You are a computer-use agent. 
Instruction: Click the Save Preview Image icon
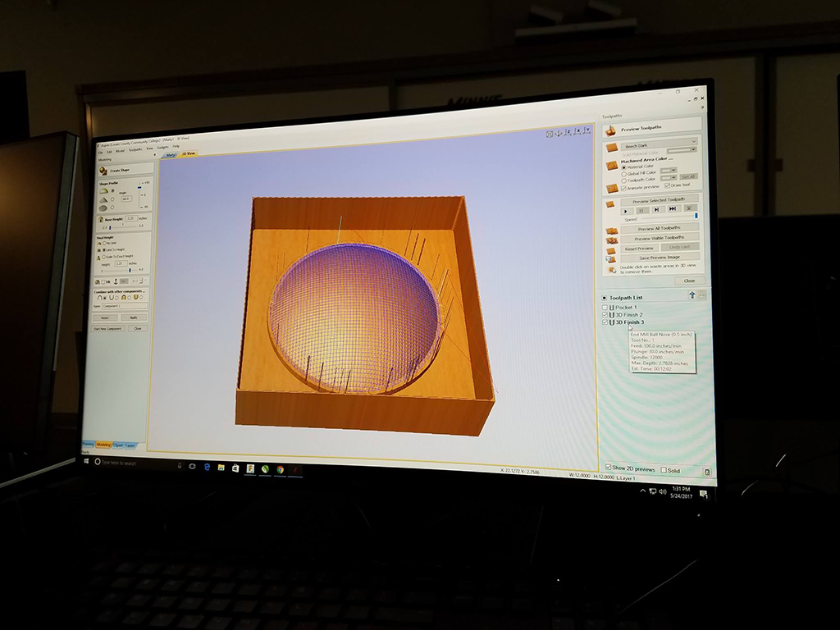tap(610, 258)
